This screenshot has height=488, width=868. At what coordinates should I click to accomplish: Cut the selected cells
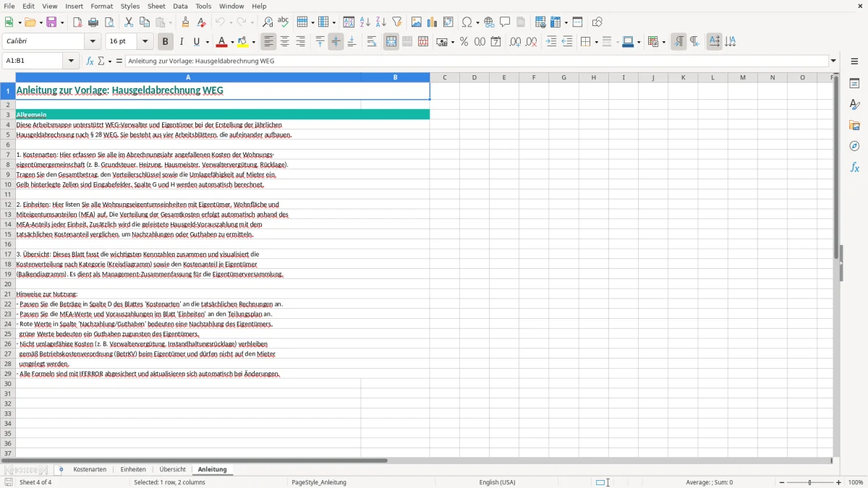129,22
